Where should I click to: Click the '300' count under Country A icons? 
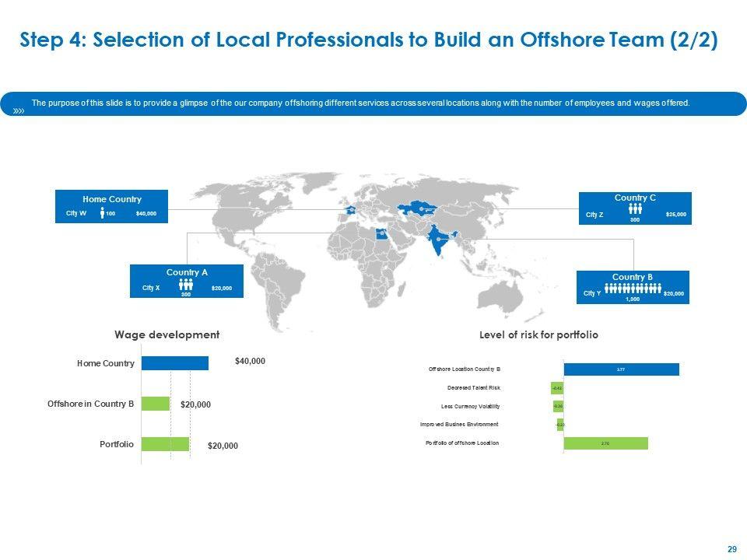coord(186,294)
